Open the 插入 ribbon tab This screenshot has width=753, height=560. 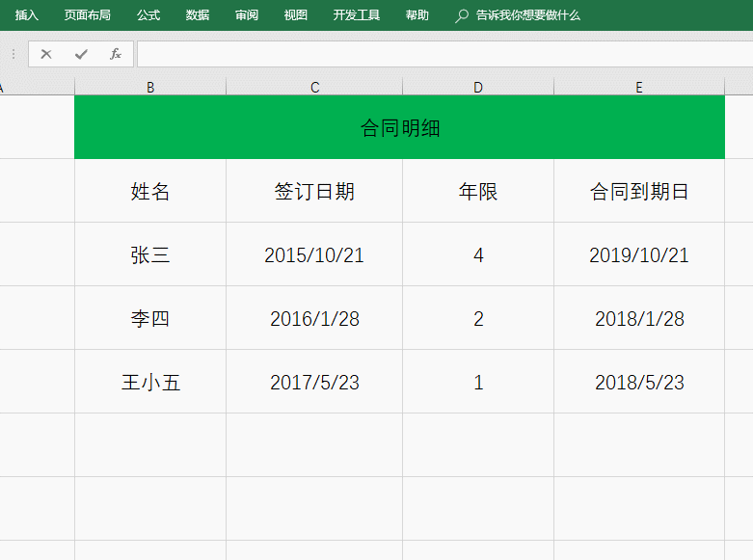pos(26,15)
